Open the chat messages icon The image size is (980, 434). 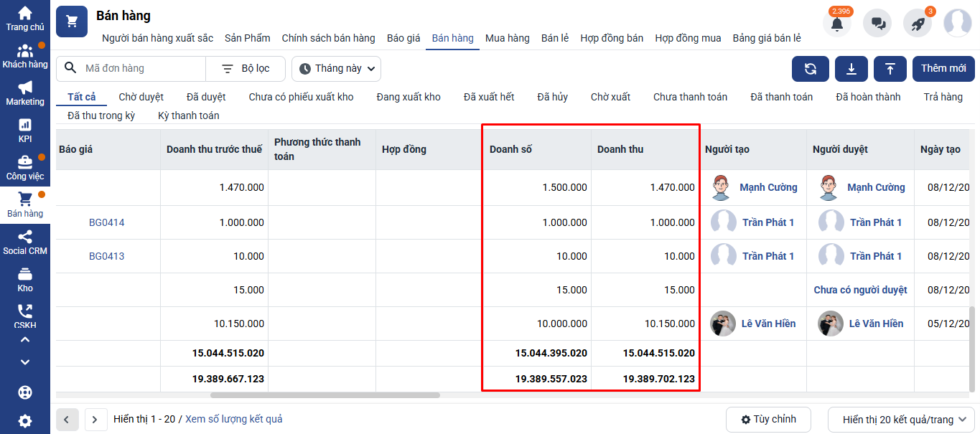877,24
